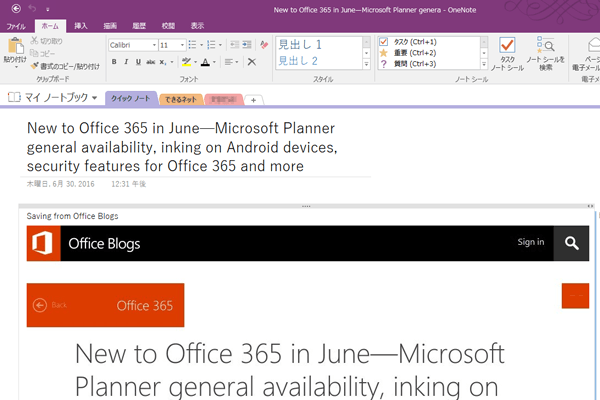The height and width of the screenshot is (400, 600).
Task: Open the font color dropdown arrow
Action: [214, 62]
